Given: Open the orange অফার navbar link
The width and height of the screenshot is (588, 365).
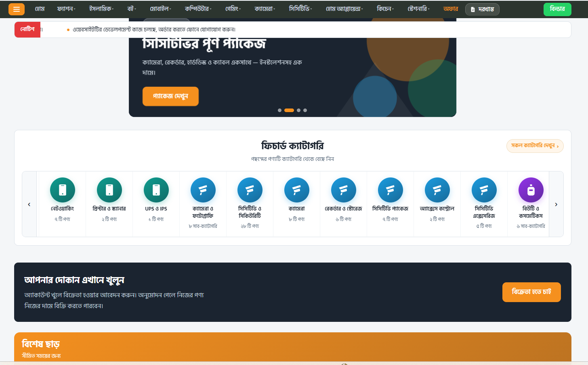Looking at the screenshot, I should pos(451,9).
